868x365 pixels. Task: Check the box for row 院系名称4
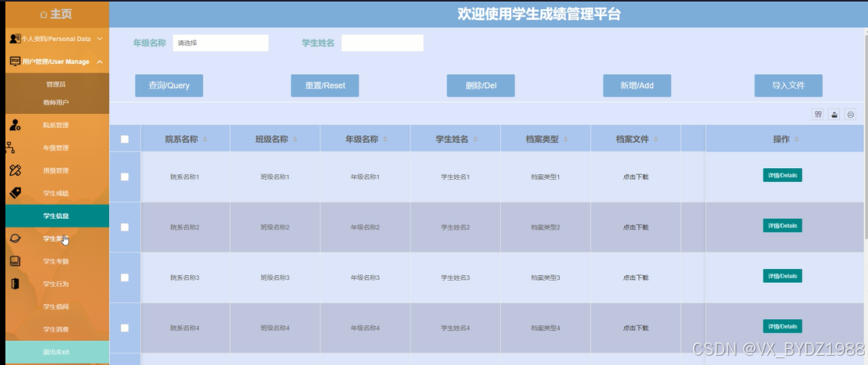pyautogui.click(x=125, y=328)
